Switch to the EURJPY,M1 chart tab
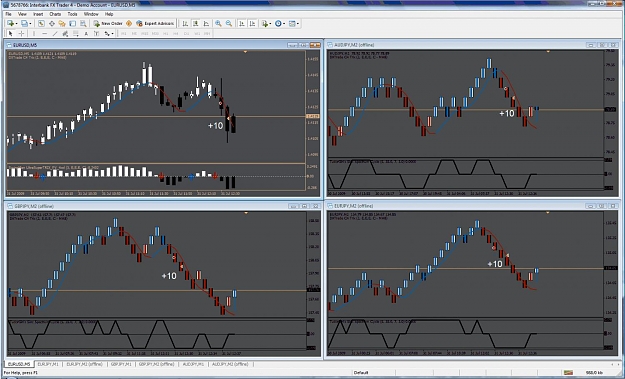Screen dimensions: 625x379 click(x=48, y=364)
